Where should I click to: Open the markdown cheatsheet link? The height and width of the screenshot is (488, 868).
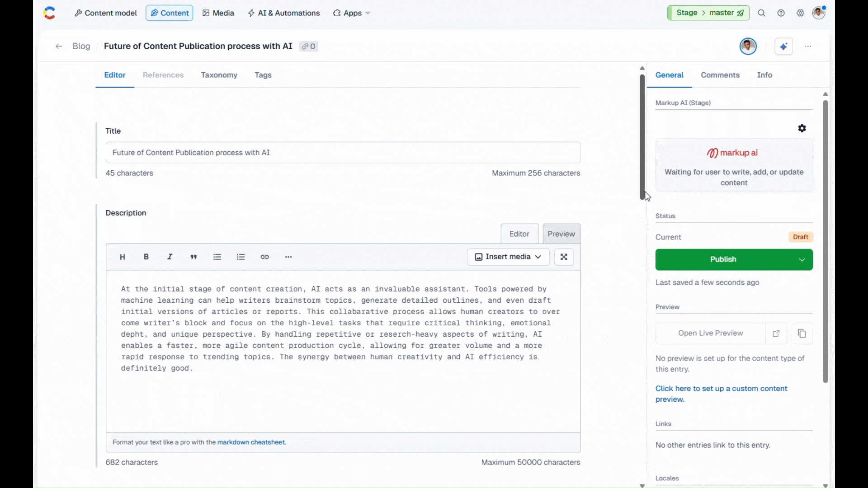tap(251, 442)
